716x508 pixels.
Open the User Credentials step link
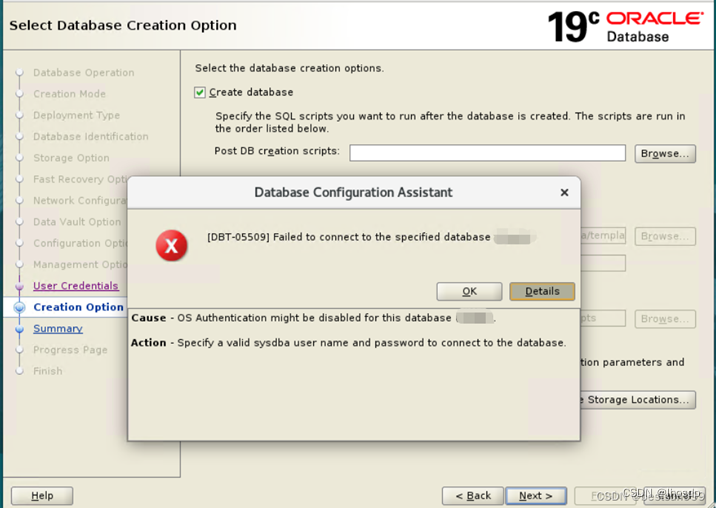click(x=76, y=286)
